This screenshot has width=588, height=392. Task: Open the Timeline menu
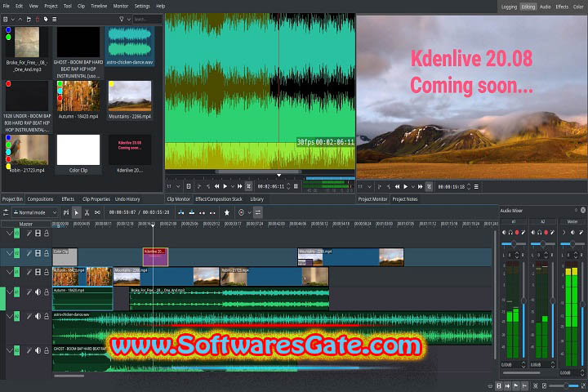99,6
